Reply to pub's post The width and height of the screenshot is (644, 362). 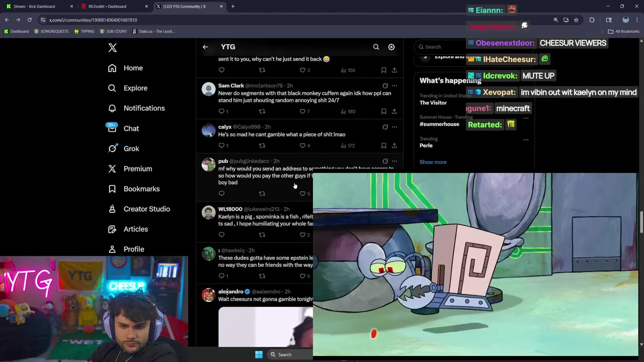coord(221,194)
